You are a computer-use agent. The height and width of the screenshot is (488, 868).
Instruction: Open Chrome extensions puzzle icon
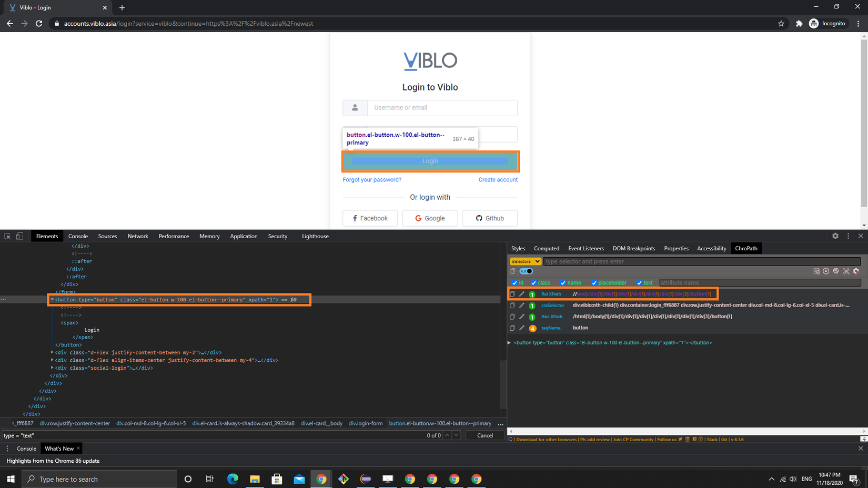coord(799,24)
